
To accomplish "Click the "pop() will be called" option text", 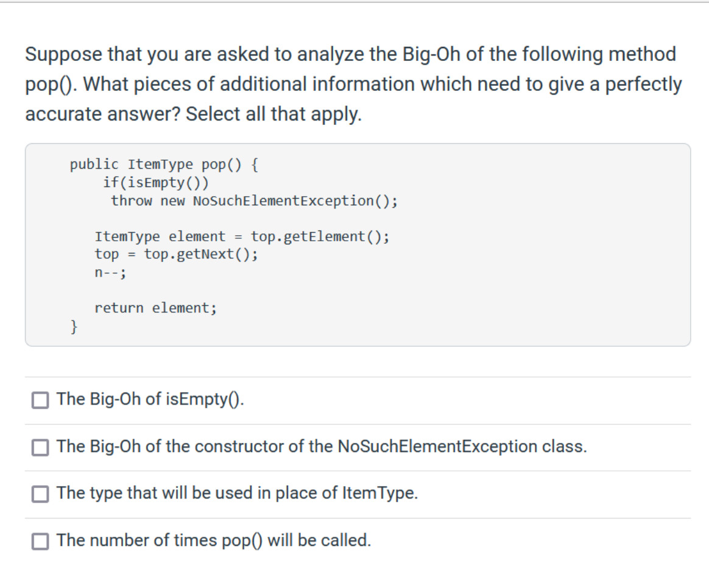I will click(213, 540).
